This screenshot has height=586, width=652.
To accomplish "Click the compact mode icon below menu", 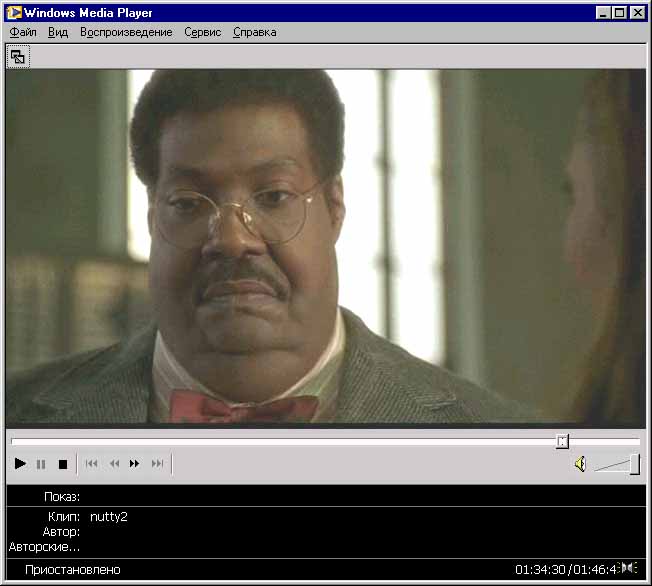I will pyautogui.click(x=18, y=57).
